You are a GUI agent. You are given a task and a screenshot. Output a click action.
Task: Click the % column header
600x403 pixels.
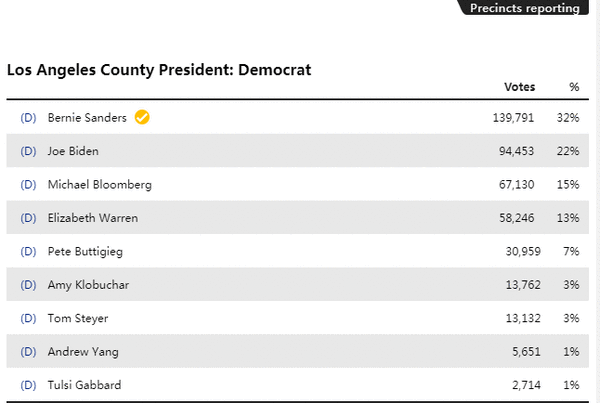tap(574, 87)
